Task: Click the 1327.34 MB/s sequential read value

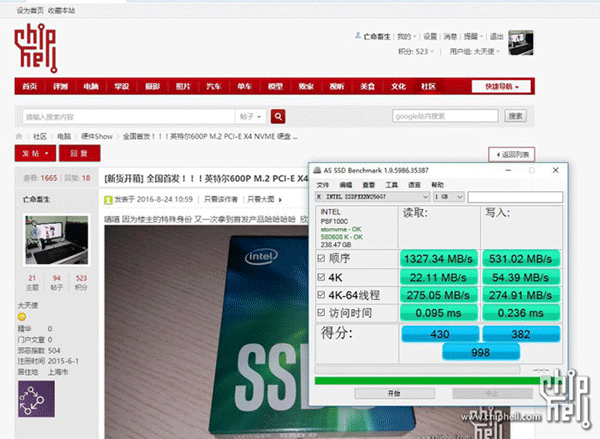Action: coord(439,259)
